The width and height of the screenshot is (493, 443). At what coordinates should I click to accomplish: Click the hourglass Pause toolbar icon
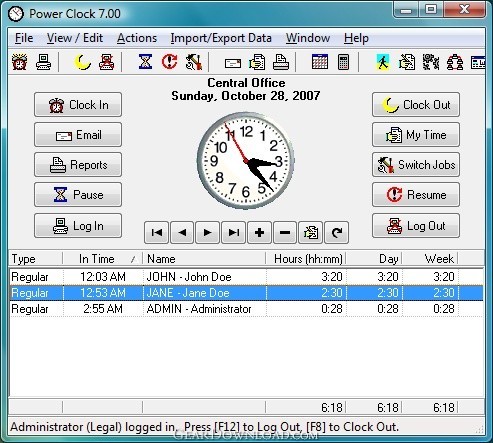146,62
